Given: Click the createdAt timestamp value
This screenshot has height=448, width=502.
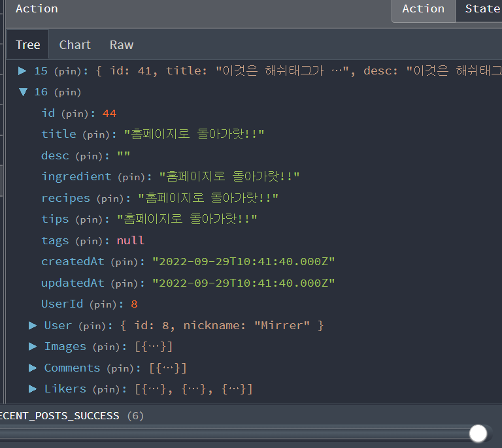Looking at the screenshot, I should [x=244, y=262].
